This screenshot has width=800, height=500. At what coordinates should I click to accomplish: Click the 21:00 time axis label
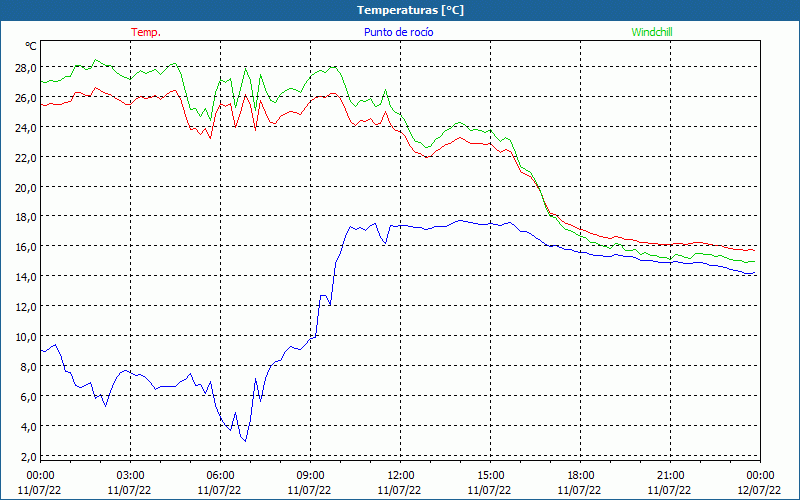[x=670, y=476]
